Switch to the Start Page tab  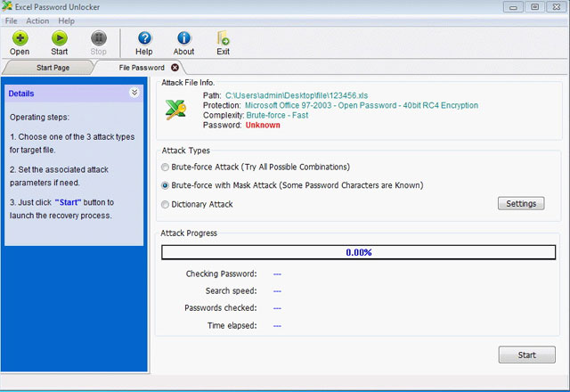(53, 68)
